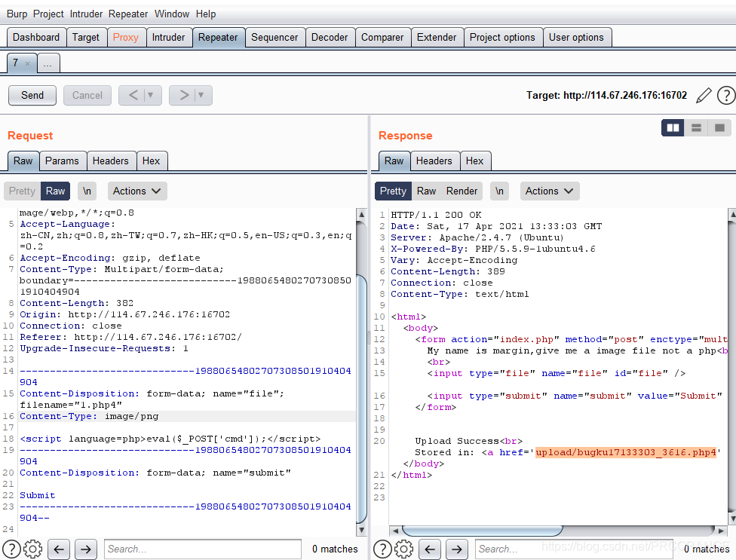
Task: Click the Send button
Action: coord(32,95)
